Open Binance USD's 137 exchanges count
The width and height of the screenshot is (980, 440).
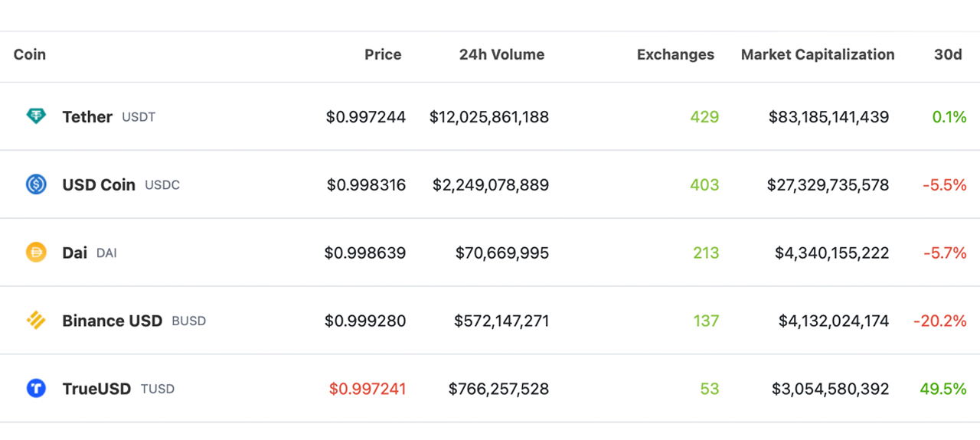(x=706, y=321)
